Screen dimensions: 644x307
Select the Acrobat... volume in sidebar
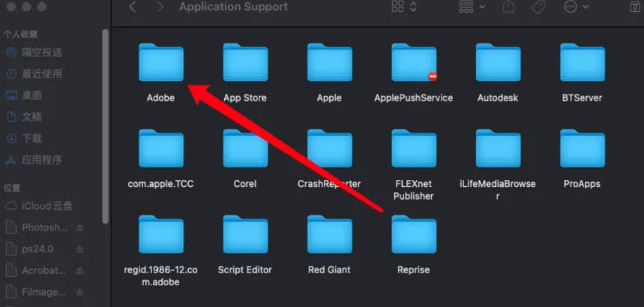[37, 270]
